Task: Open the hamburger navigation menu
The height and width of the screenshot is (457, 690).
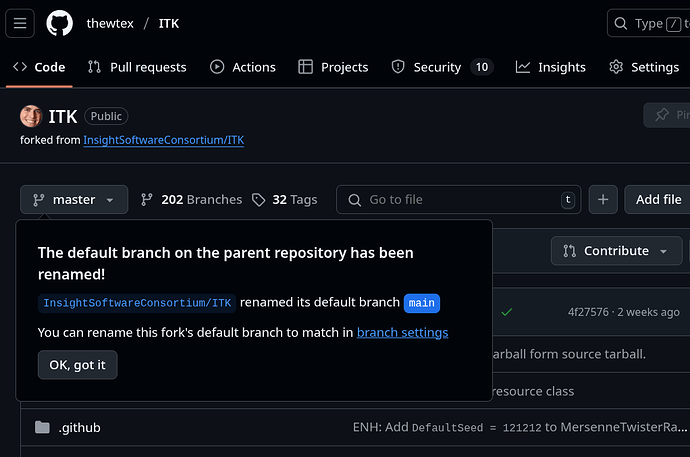Action: [20, 23]
